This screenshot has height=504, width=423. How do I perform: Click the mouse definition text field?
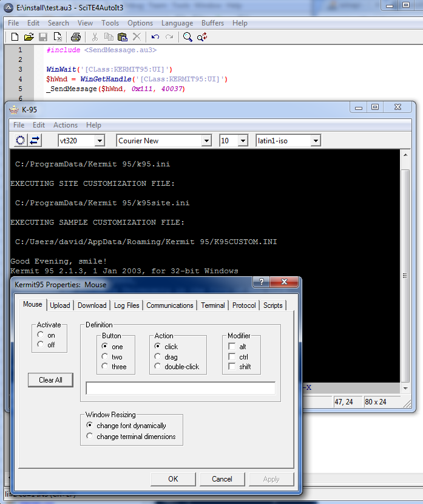coord(180,388)
